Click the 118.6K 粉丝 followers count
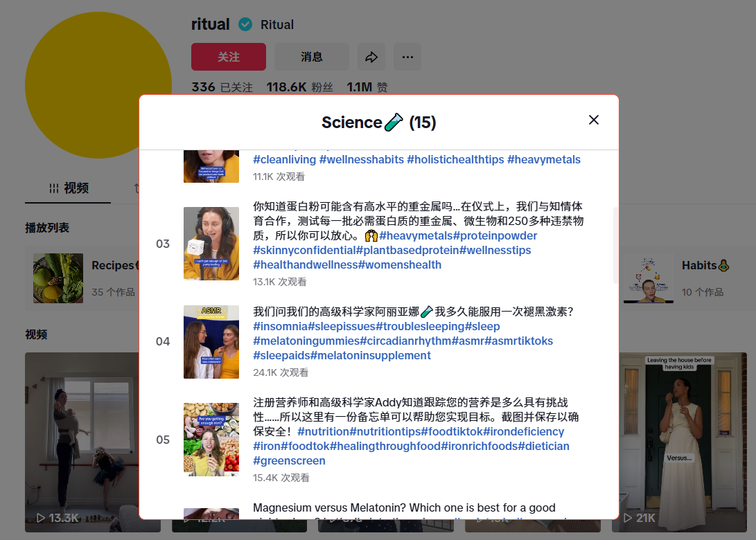This screenshot has width=756, height=540. click(x=300, y=87)
